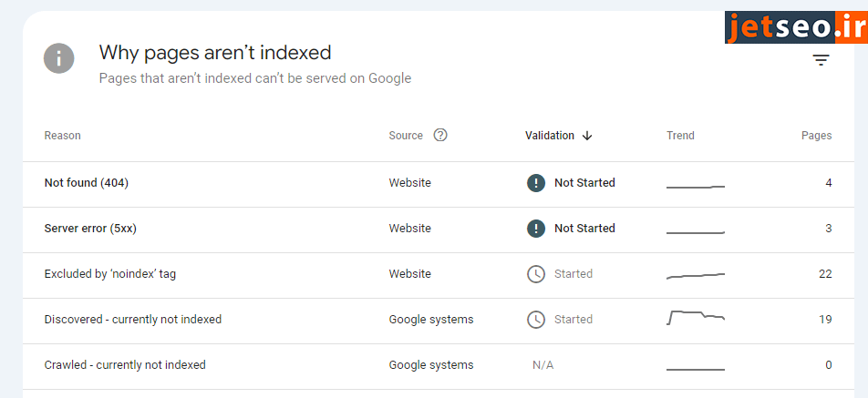
Task: Sort by the Validation column header
Action: [x=550, y=136]
